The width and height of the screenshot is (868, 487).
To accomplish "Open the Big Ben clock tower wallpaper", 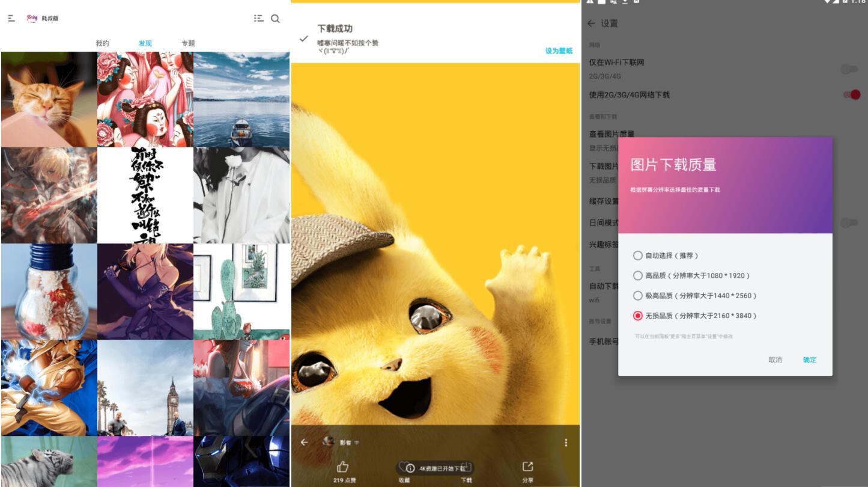I will tap(145, 388).
